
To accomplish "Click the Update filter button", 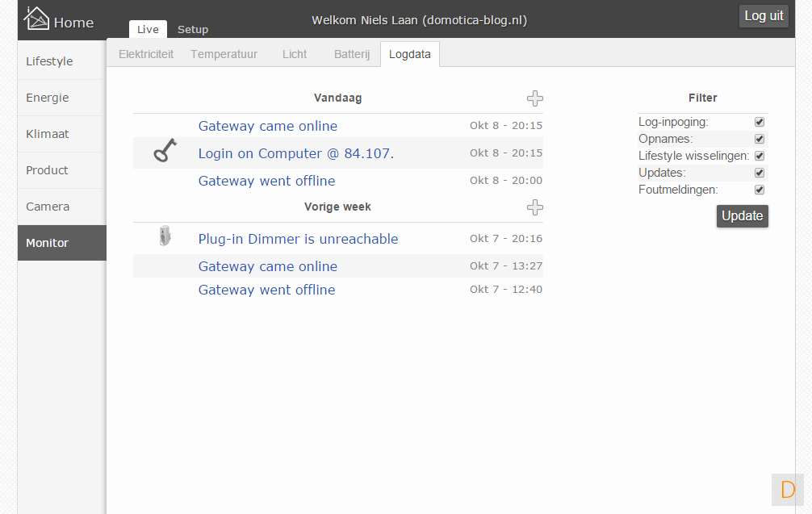I will tap(742, 216).
